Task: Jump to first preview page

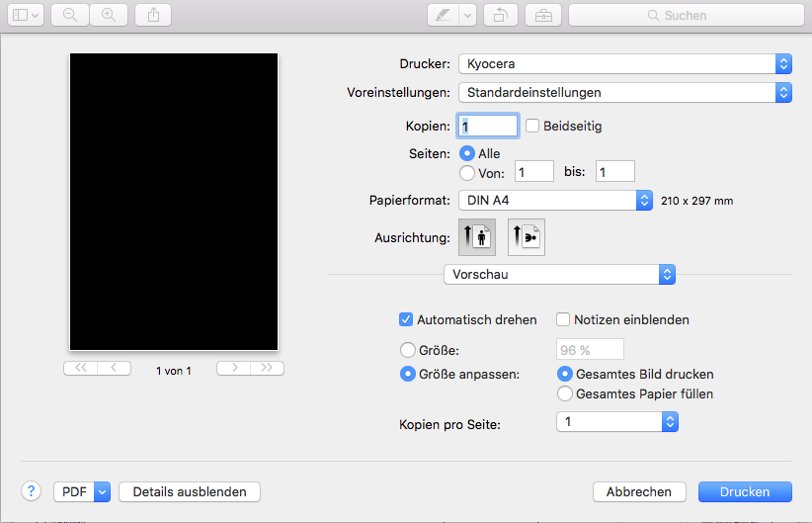Action: (80, 368)
